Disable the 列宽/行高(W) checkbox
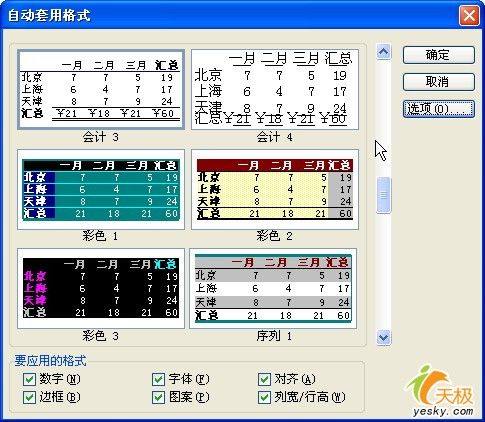The width and height of the screenshot is (485, 422). [x=264, y=397]
